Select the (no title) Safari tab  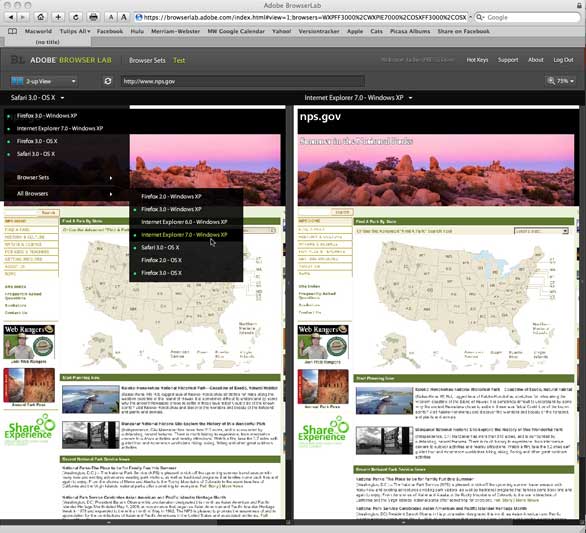point(47,42)
